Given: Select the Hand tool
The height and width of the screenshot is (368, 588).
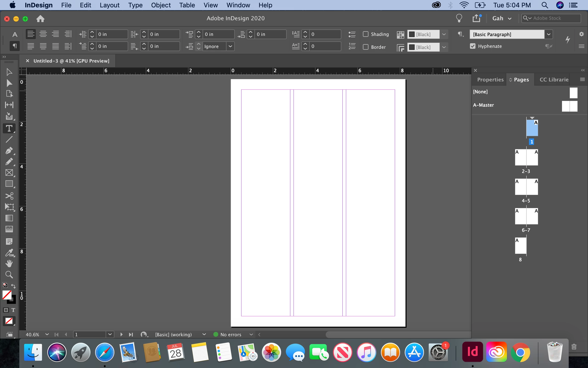Looking at the screenshot, I should click(x=9, y=264).
